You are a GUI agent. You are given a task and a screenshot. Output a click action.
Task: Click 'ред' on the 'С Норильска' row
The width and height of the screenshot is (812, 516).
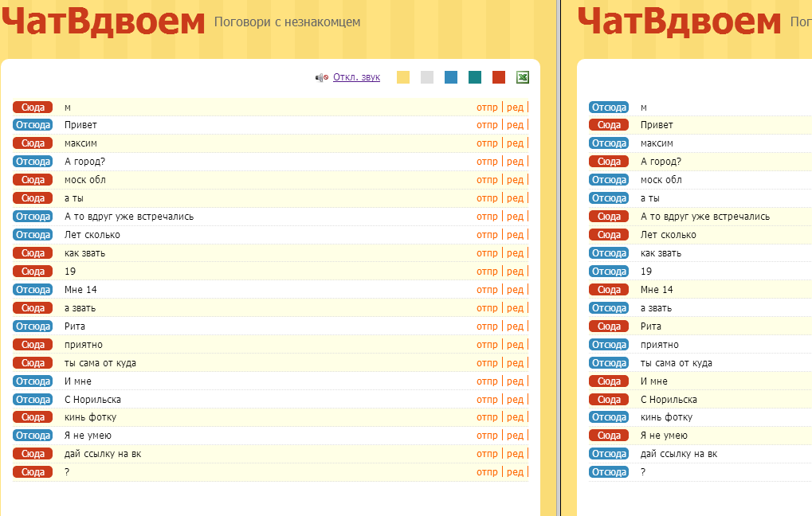515,400
